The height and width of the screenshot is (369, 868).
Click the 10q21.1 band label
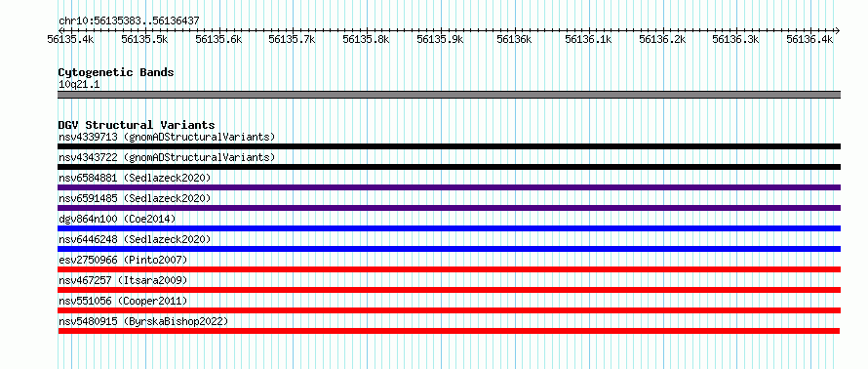coord(79,85)
